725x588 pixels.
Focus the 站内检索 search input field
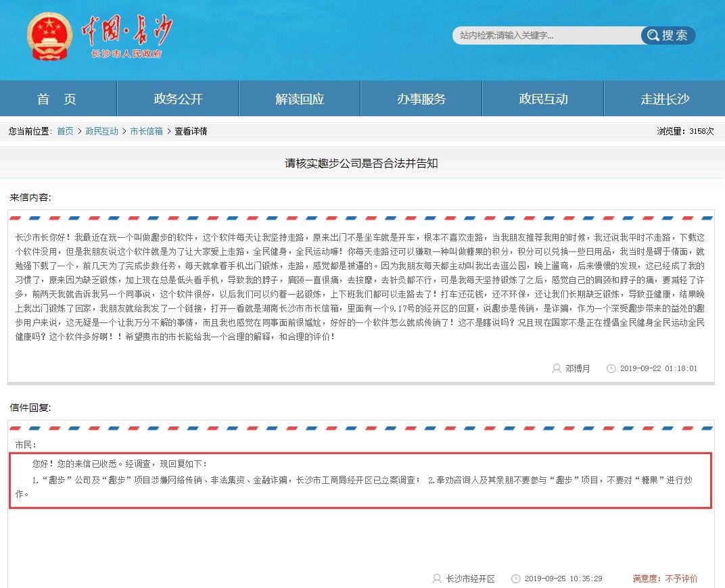click(x=546, y=36)
